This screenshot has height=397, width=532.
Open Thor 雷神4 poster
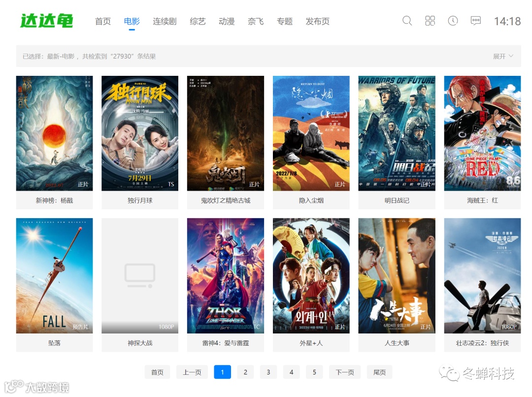[225, 275]
